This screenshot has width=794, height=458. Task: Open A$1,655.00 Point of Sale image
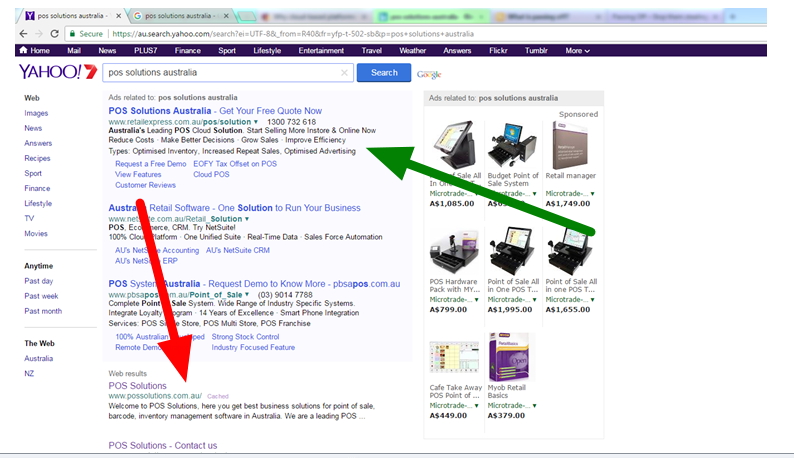(x=570, y=252)
